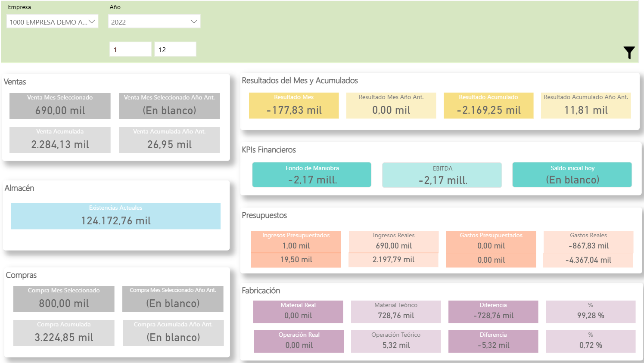Select the Fondo de Maniobra KPI card
The height and width of the screenshot is (363, 644).
[x=311, y=175]
